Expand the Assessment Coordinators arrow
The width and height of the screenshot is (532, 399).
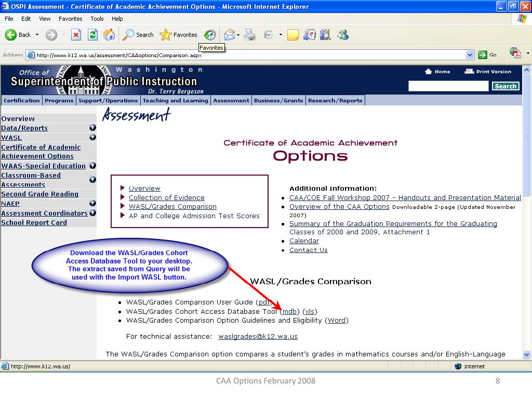[92, 212]
